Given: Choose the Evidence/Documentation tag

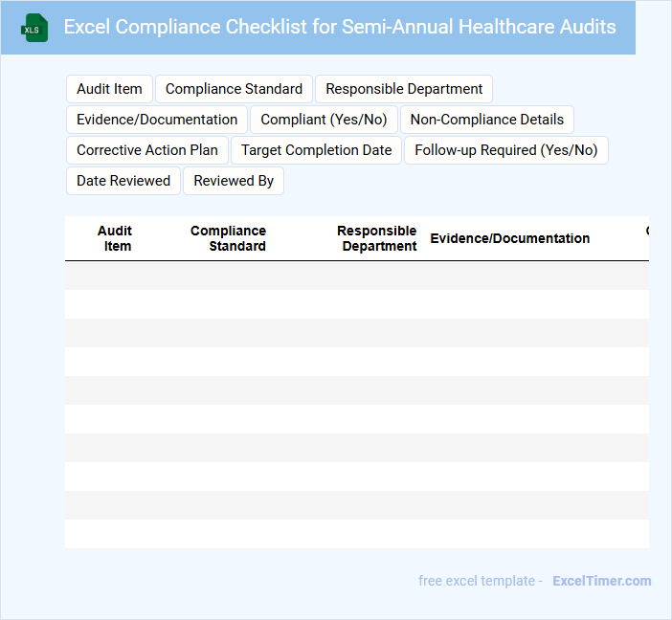Looking at the screenshot, I should pos(157,120).
